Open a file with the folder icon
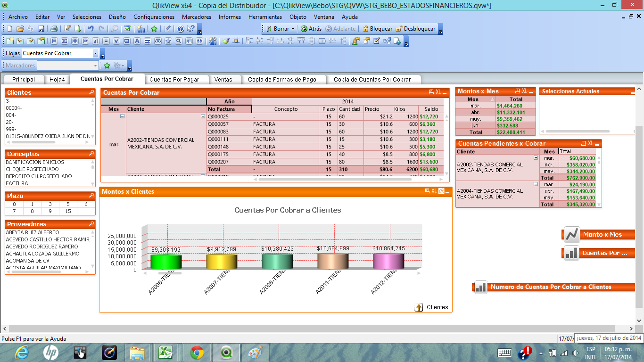Viewport: 644px width, 362px height. pyautogui.click(x=20, y=29)
